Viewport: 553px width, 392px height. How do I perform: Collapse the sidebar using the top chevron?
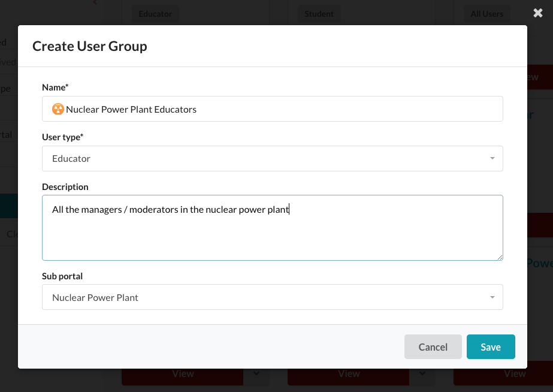[x=95, y=2]
